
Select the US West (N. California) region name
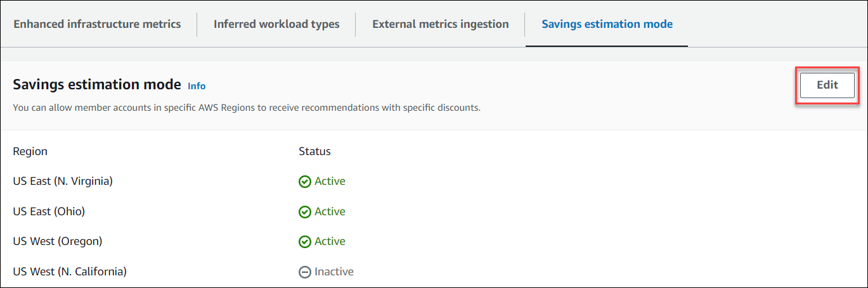coord(70,272)
